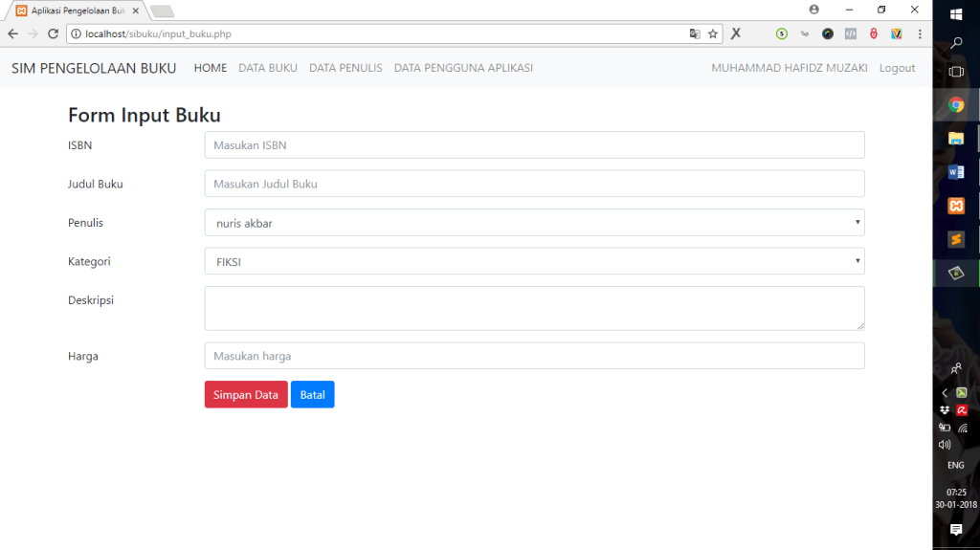The height and width of the screenshot is (550, 980).
Task: Go back with the browser back arrow
Action: (x=13, y=33)
